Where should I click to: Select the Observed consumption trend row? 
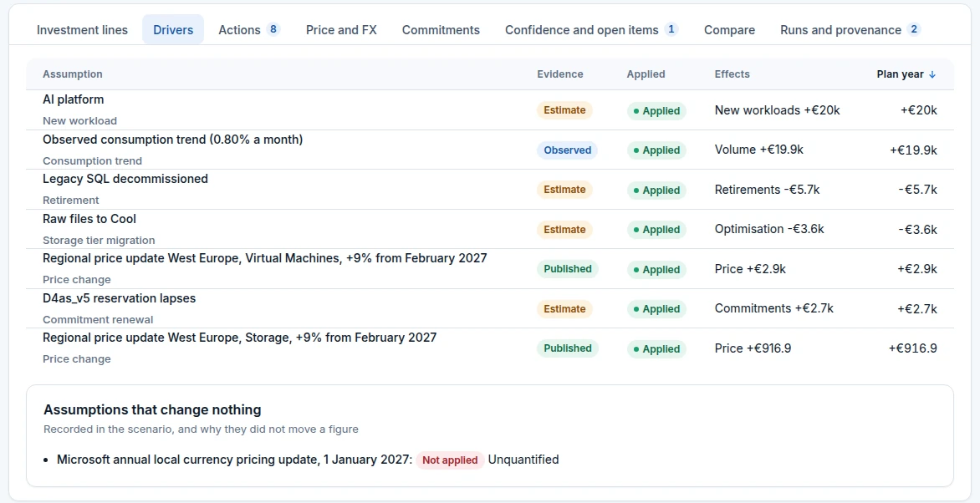[490, 150]
